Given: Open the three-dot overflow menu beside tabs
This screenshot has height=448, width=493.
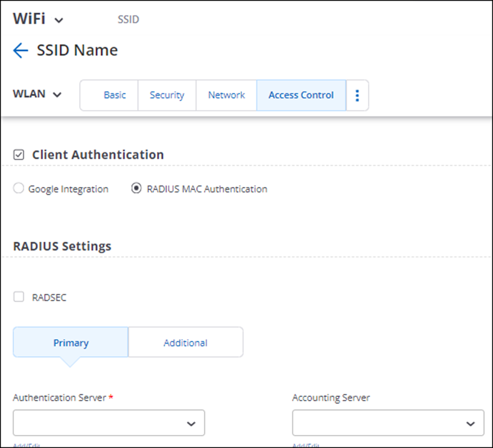Looking at the screenshot, I should (x=357, y=95).
